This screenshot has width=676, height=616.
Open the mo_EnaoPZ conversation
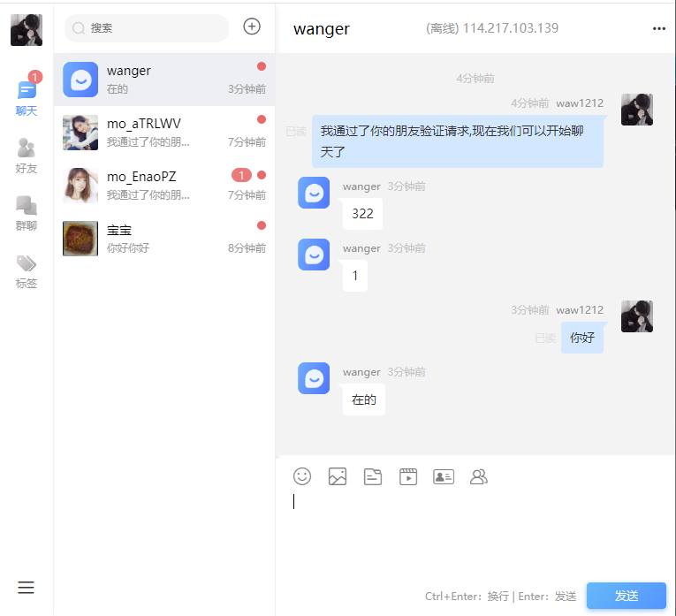164,186
